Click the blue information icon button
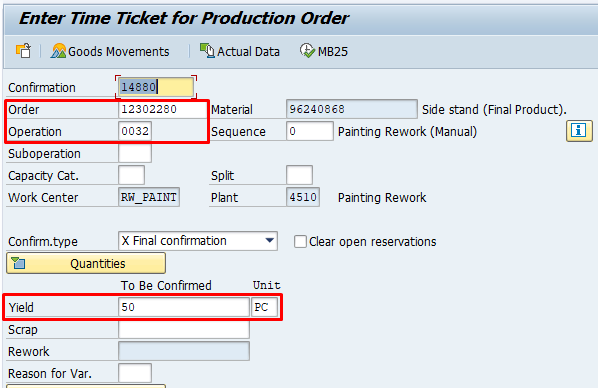 coord(579,131)
